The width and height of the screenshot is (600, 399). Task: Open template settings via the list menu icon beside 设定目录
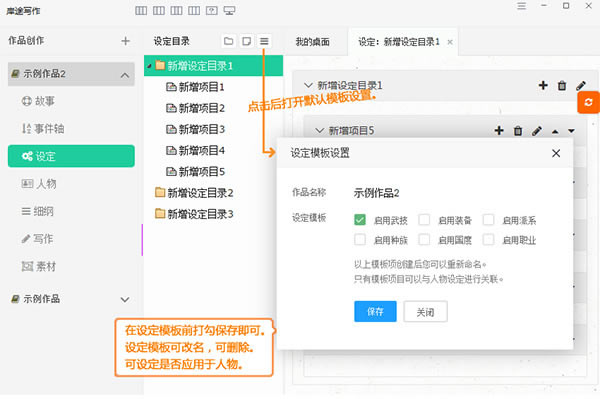click(x=264, y=41)
